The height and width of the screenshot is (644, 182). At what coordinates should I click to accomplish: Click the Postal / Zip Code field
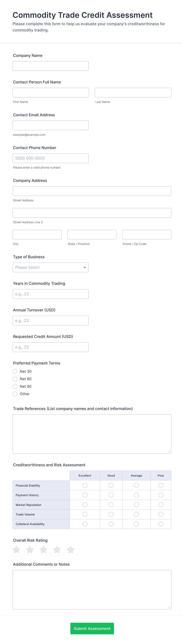147,235
